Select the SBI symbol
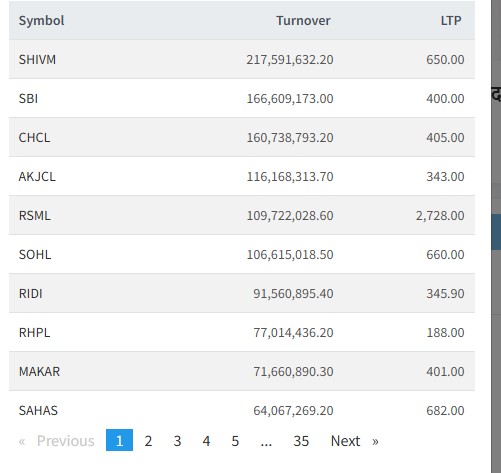The height and width of the screenshot is (473, 501). pyautogui.click(x=28, y=98)
